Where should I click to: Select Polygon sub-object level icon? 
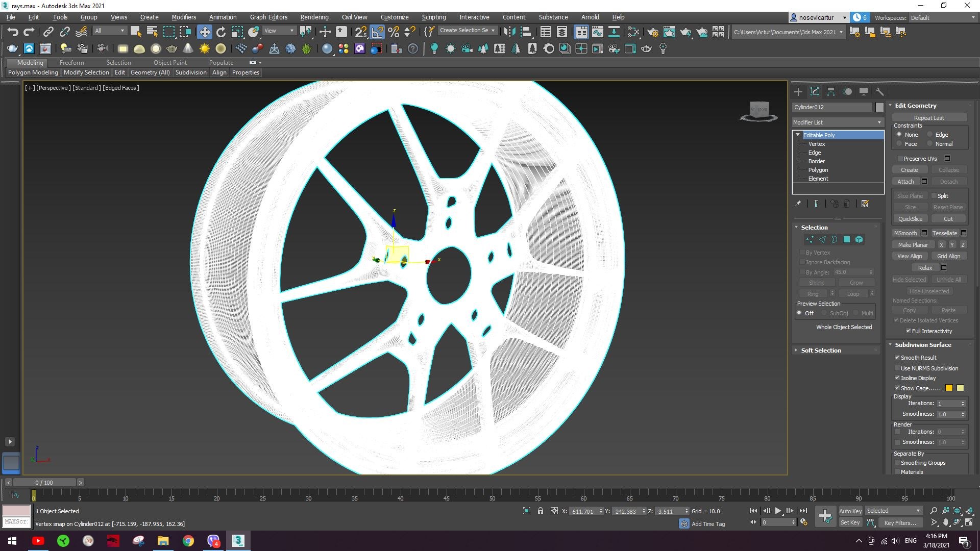tap(847, 239)
